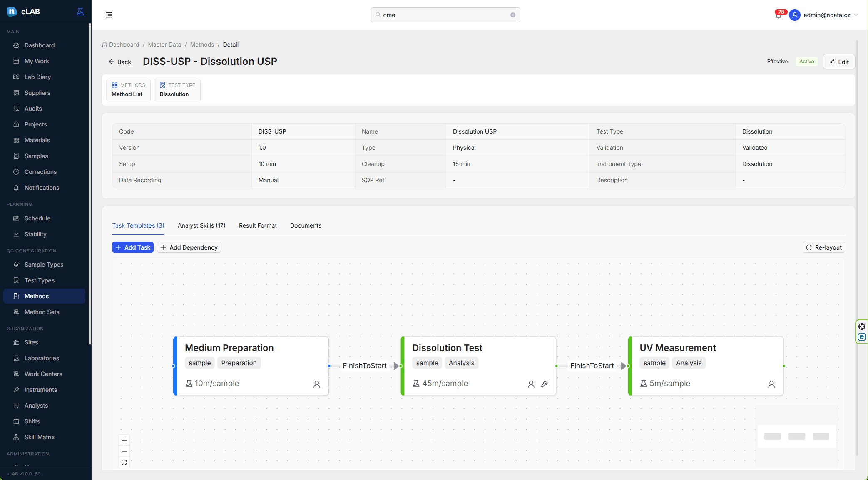
Task: Click the Sample Types tag icon
Action: point(16,265)
